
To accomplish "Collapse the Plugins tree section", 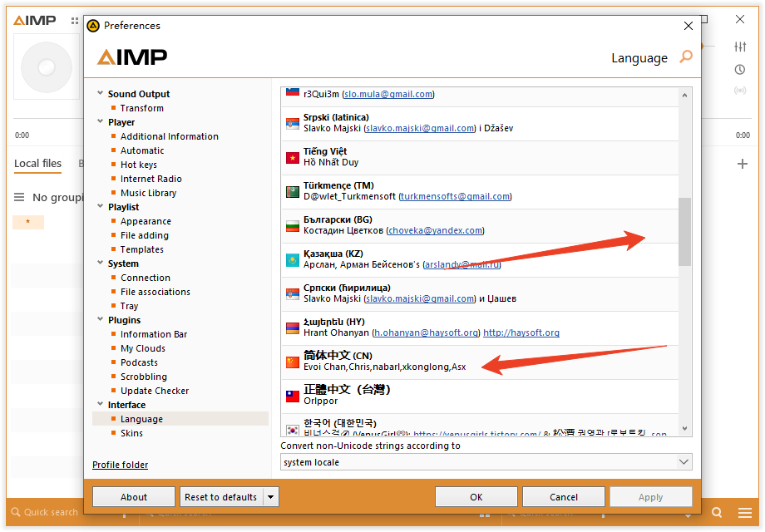I will 100,319.
